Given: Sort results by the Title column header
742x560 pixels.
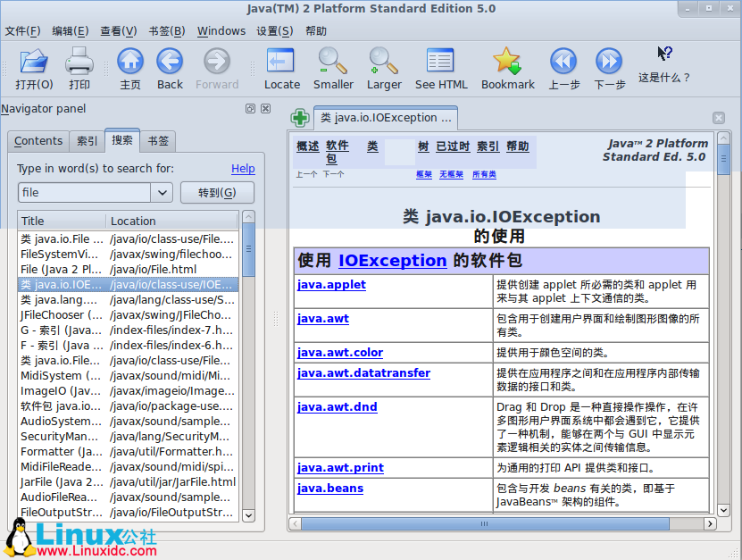Looking at the screenshot, I should point(62,221).
